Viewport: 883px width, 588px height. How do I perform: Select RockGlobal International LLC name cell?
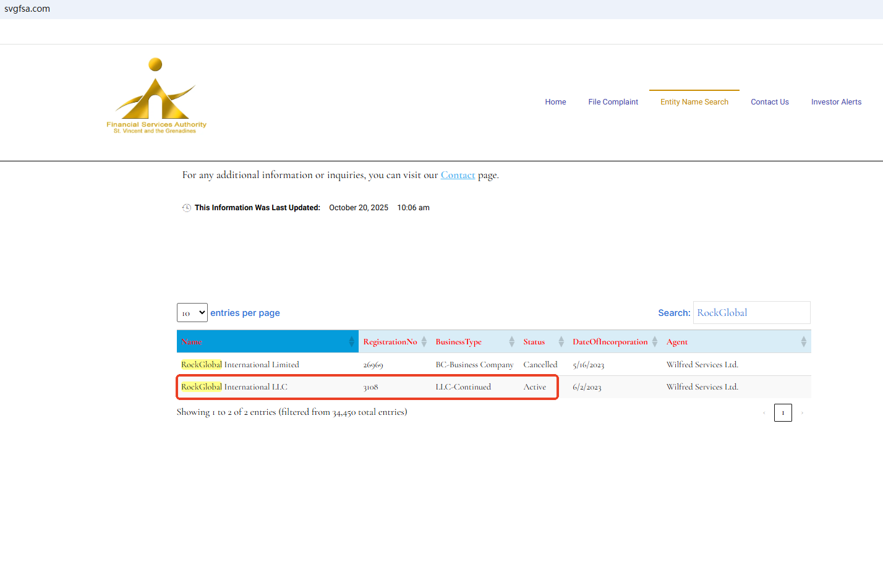234,387
